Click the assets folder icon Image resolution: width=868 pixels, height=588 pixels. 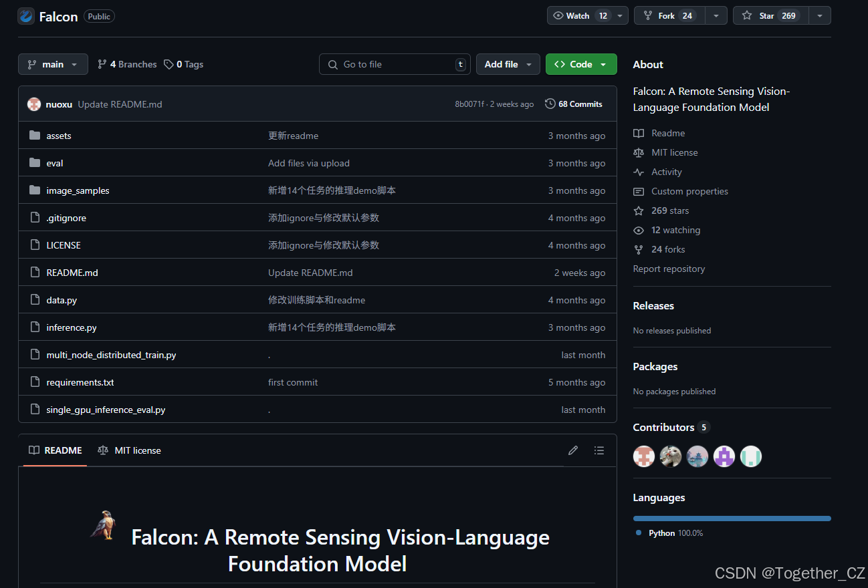pyautogui.click(x=34, y=135)
